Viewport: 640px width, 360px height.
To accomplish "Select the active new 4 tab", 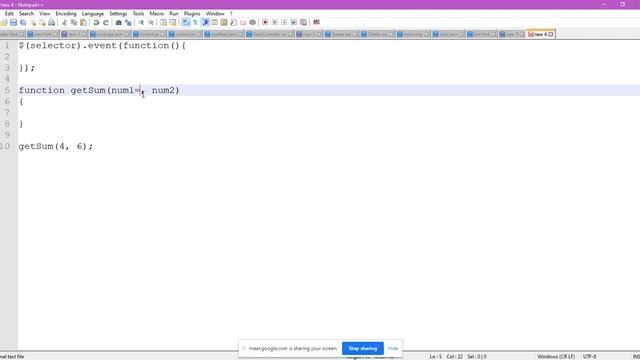I will pos(540,34).
